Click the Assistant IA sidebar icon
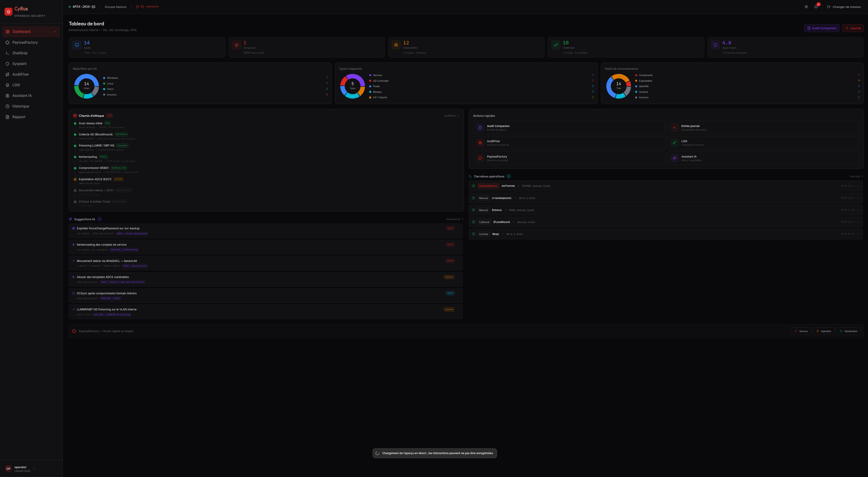 [x=7, y=96]
